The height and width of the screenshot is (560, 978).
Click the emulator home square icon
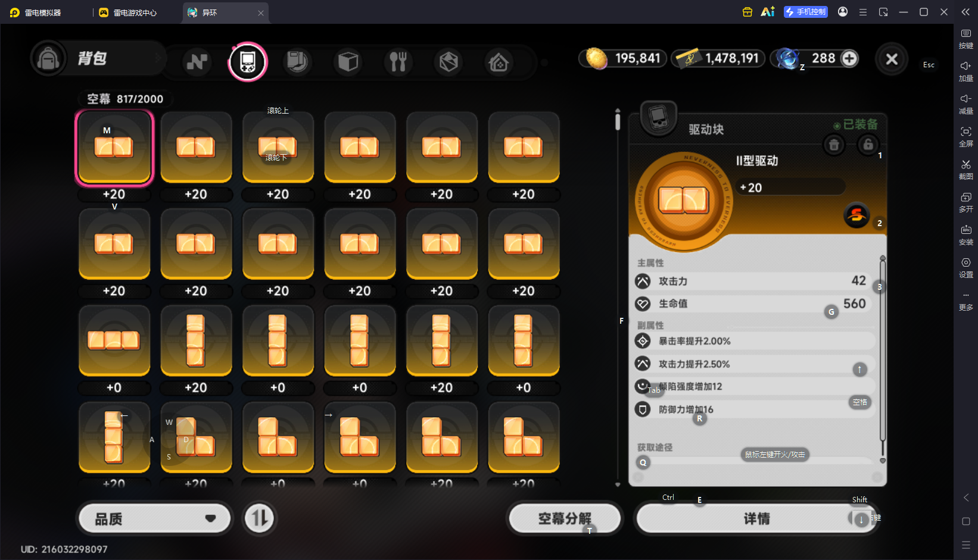[966, 521]
